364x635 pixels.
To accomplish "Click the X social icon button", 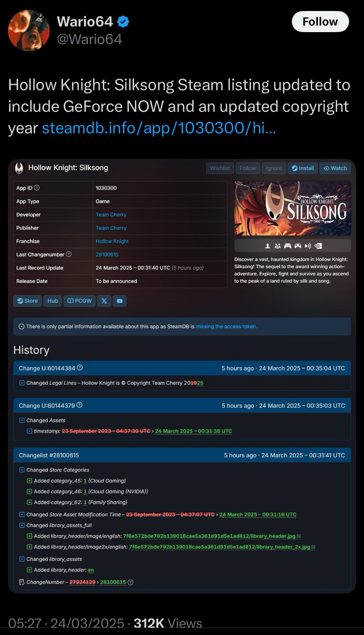I will 104,301.
